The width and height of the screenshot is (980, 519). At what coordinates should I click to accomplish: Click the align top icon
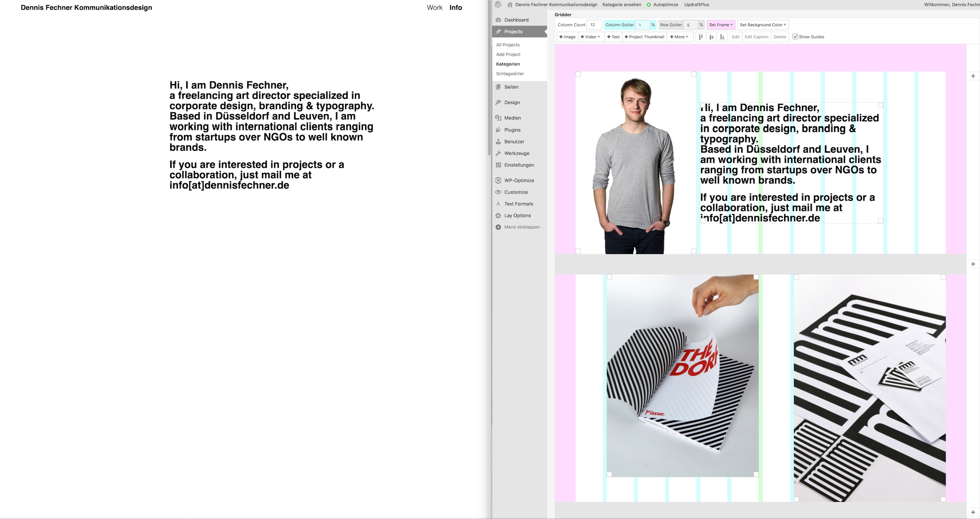pos(701,37)
